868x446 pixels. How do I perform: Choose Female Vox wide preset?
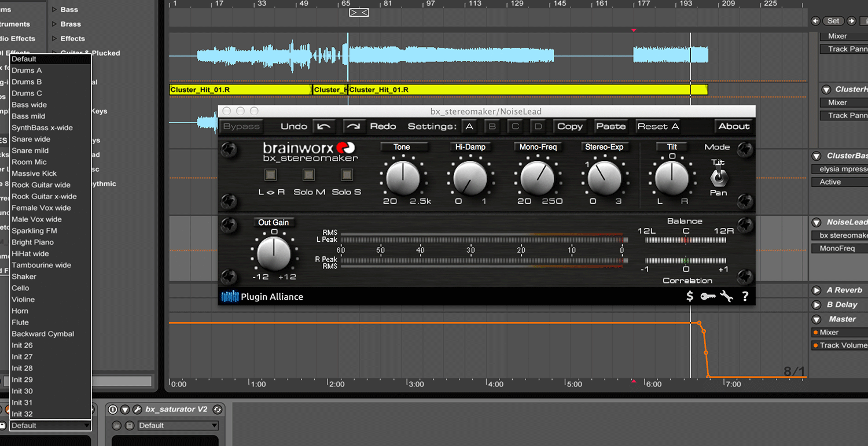[x=50, y=208]
